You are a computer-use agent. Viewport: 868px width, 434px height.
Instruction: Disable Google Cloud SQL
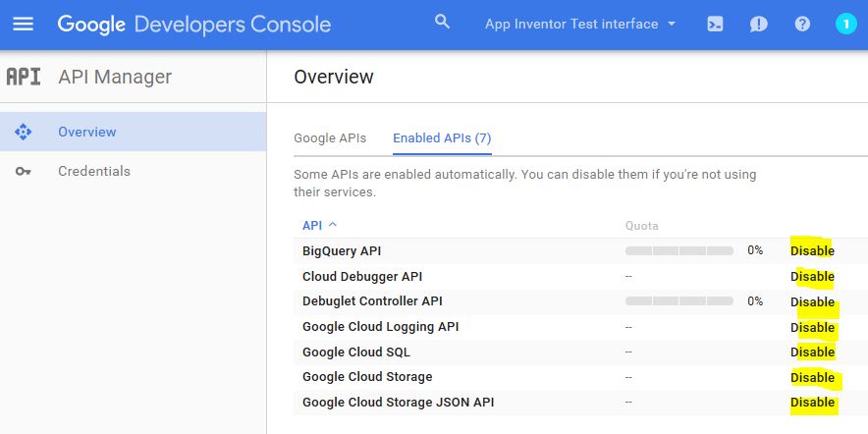pos(812,353)
